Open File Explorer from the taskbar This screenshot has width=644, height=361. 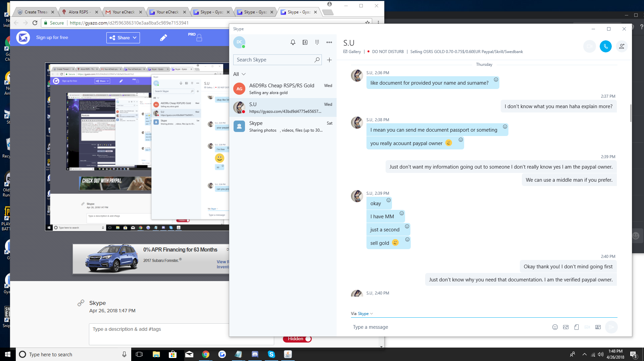156,354
